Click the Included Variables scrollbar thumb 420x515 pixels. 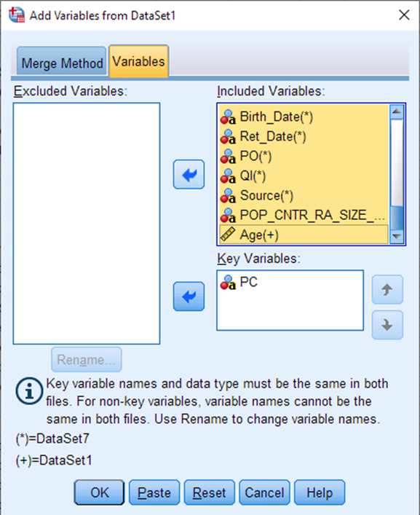tap(397, 218)
